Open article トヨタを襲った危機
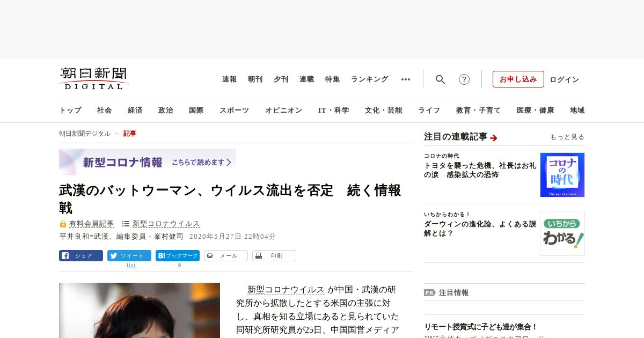 coord(480,170)
